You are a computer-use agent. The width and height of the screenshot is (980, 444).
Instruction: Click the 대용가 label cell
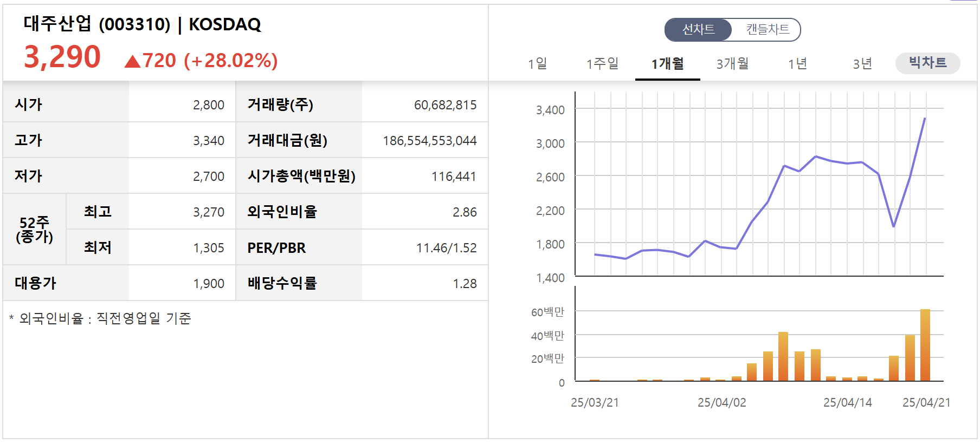66,283
